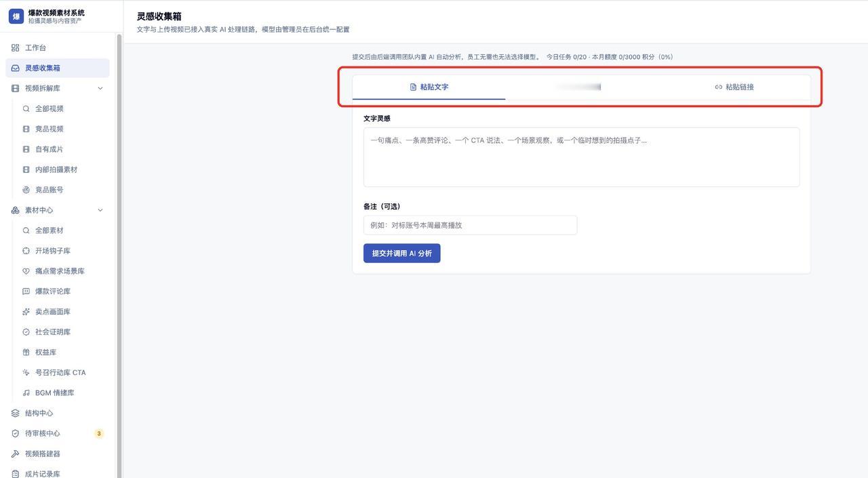Collapse the 素材中心 chevron
This screenshot has height=478, width=868.
[100, 210]
